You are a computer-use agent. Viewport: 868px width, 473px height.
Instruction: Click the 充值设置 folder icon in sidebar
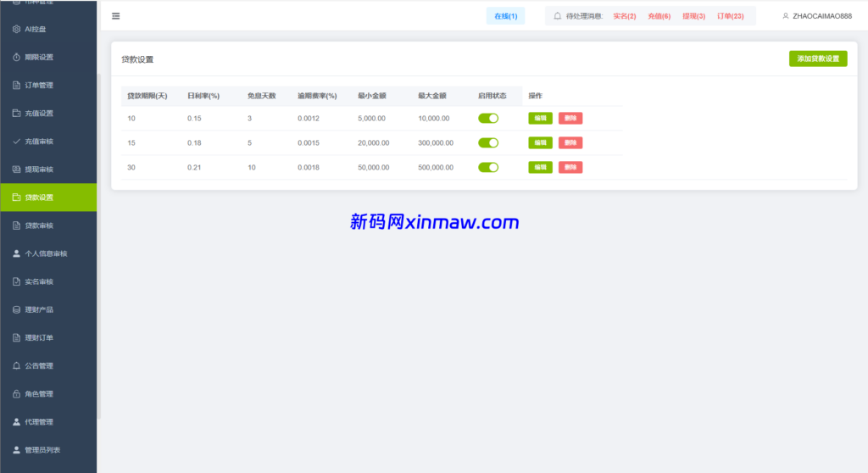(16, 113)
